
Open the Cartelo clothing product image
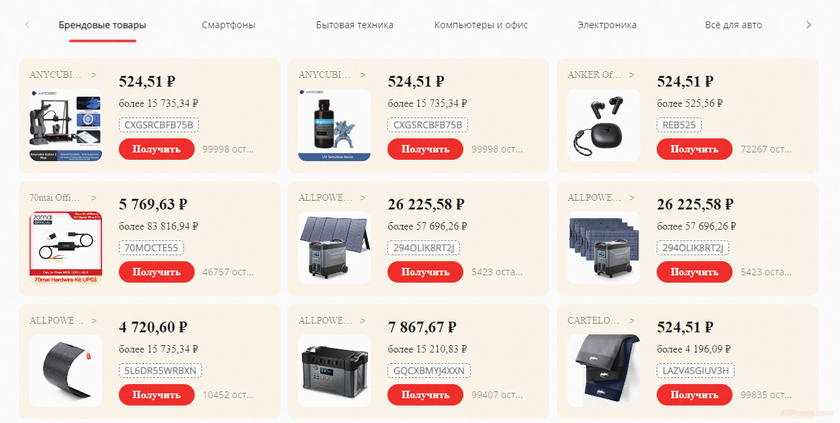pos(603,371)
